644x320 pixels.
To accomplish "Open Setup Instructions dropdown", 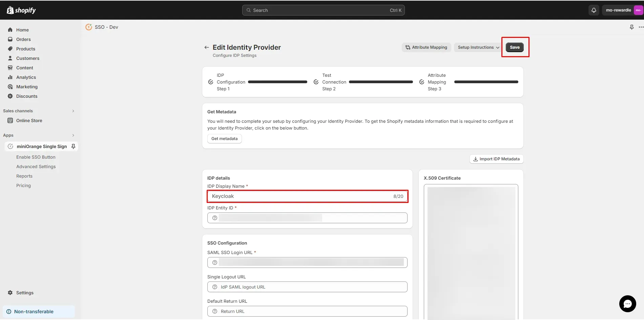I will pyautogui.click(x=478, y=47).
